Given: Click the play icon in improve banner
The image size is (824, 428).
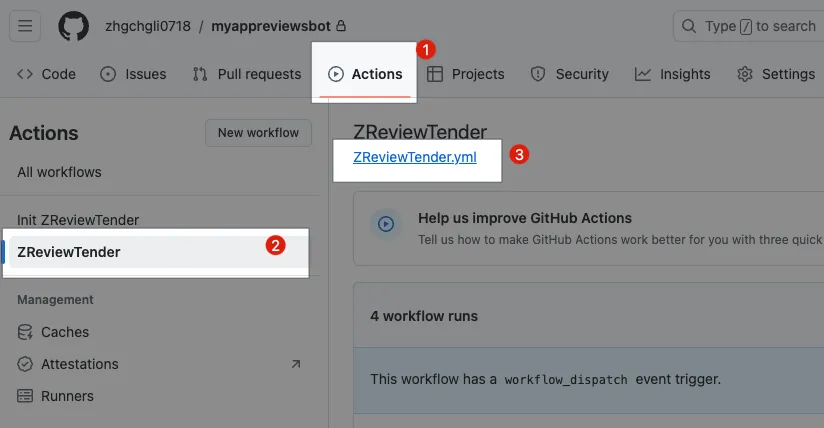Looking at the screenshot, I should point(386,224).
